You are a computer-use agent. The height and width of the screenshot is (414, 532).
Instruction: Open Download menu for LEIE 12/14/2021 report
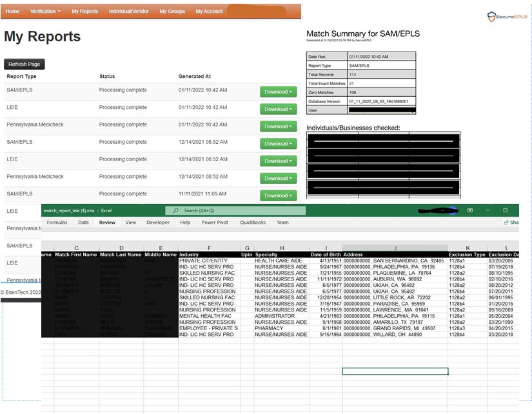point(278,161)
